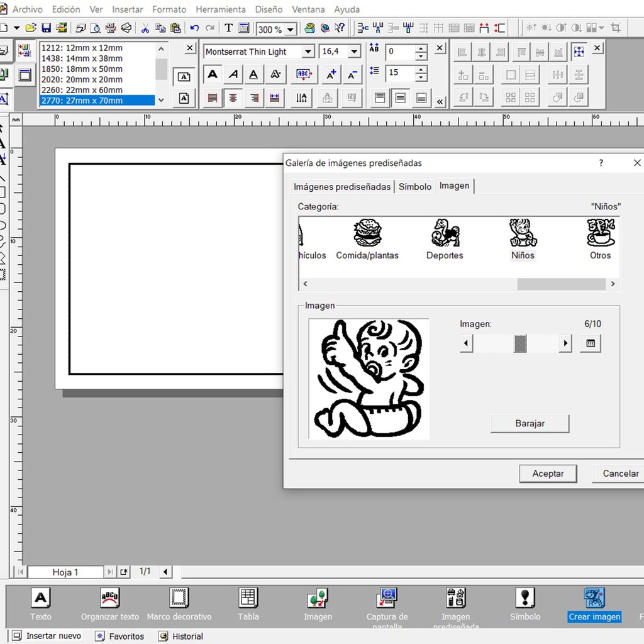Click Aceptar to confirm the image

[548, 474]
